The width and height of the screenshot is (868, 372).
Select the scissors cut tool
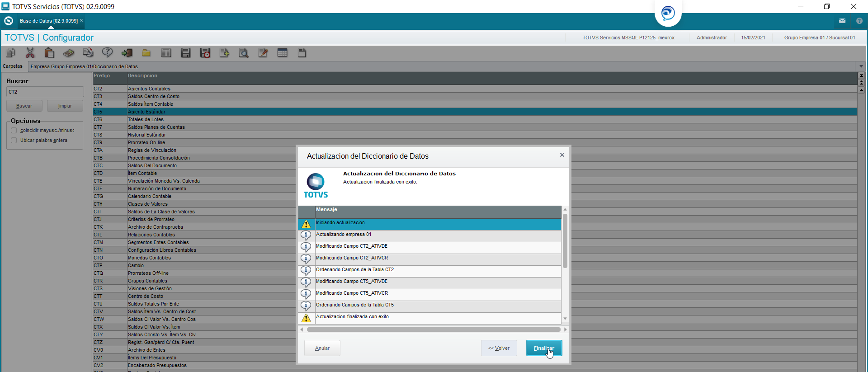[30, 53]
